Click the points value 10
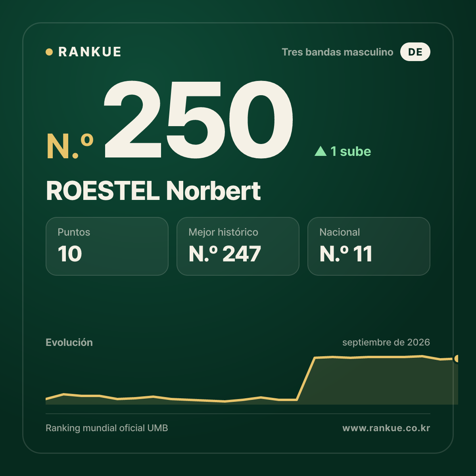Screen dimensions: 476x476 coord(70,254)
